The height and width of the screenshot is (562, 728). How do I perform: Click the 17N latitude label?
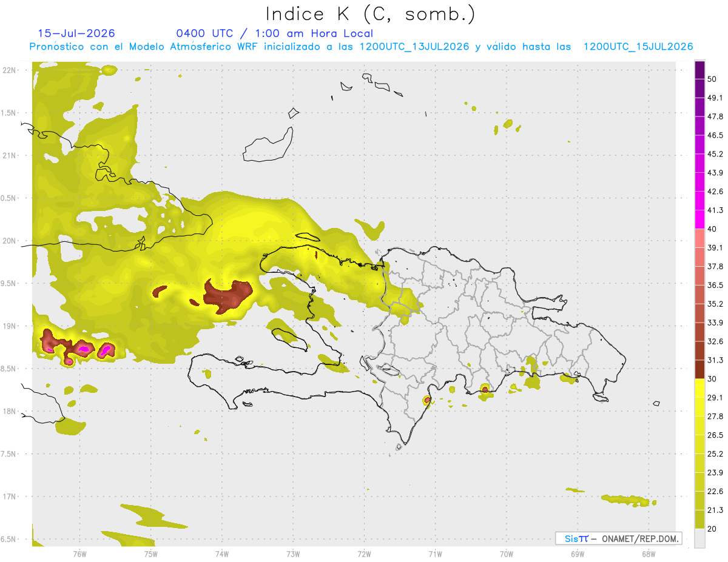pos(10,497)
